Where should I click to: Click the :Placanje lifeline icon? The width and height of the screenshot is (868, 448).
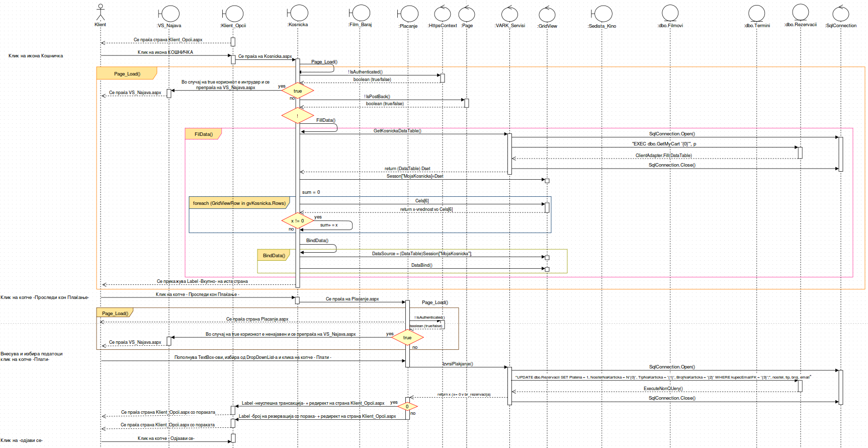point(408,14)
